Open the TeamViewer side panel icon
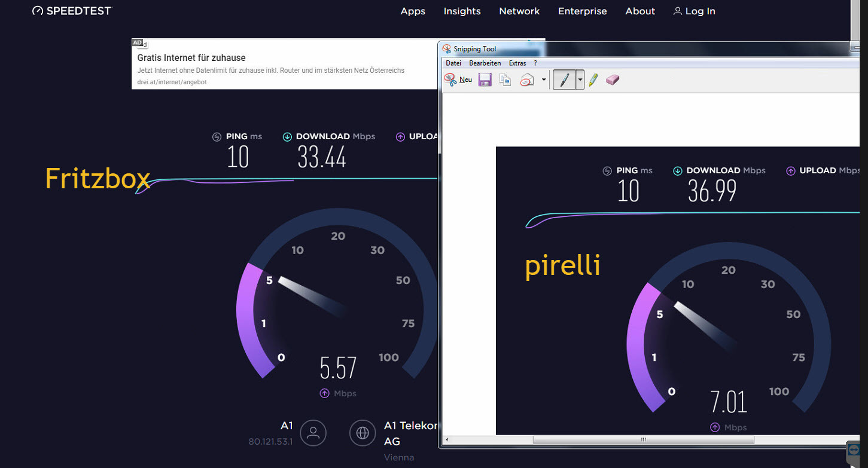The height and width of the screenshot is (468, 868). pos(853,450)
